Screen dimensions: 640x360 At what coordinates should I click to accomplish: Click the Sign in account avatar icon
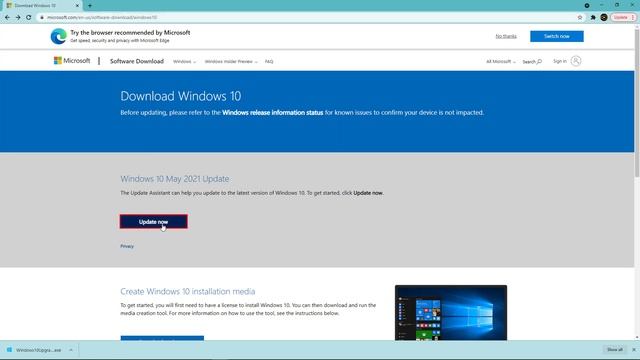[x=576, y=61]
